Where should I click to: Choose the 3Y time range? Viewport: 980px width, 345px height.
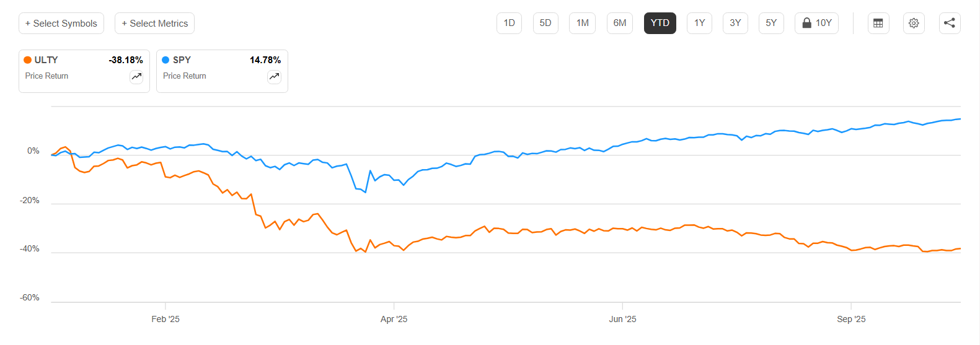click(x=735, y=24)
